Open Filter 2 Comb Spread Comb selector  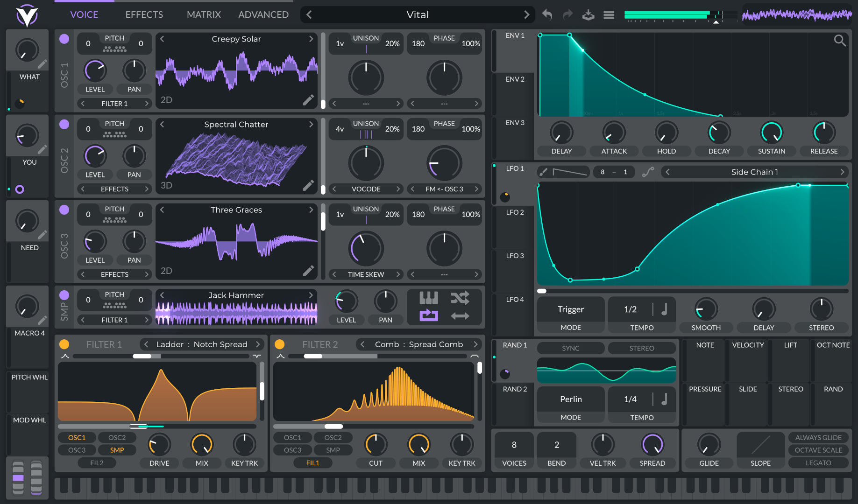coord(419,344)
